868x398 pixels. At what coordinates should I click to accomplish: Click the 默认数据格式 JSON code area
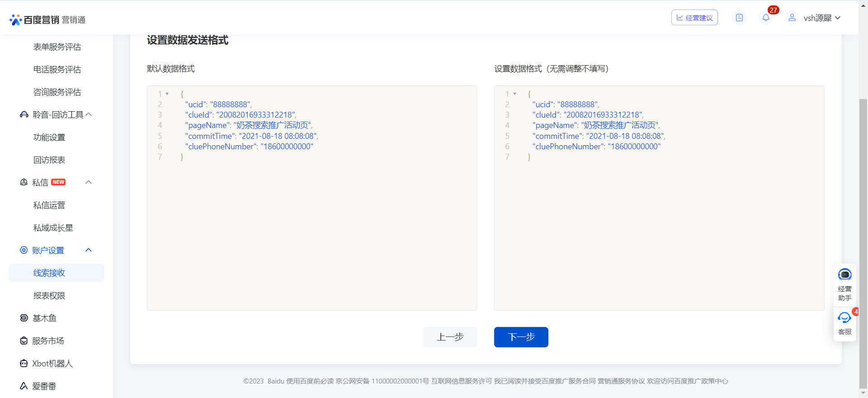point(312,198)
